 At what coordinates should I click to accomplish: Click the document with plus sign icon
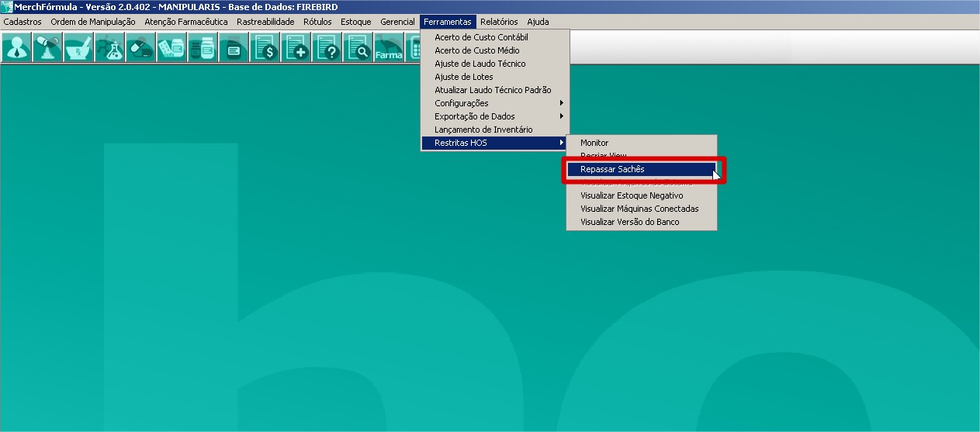[296, 49]
